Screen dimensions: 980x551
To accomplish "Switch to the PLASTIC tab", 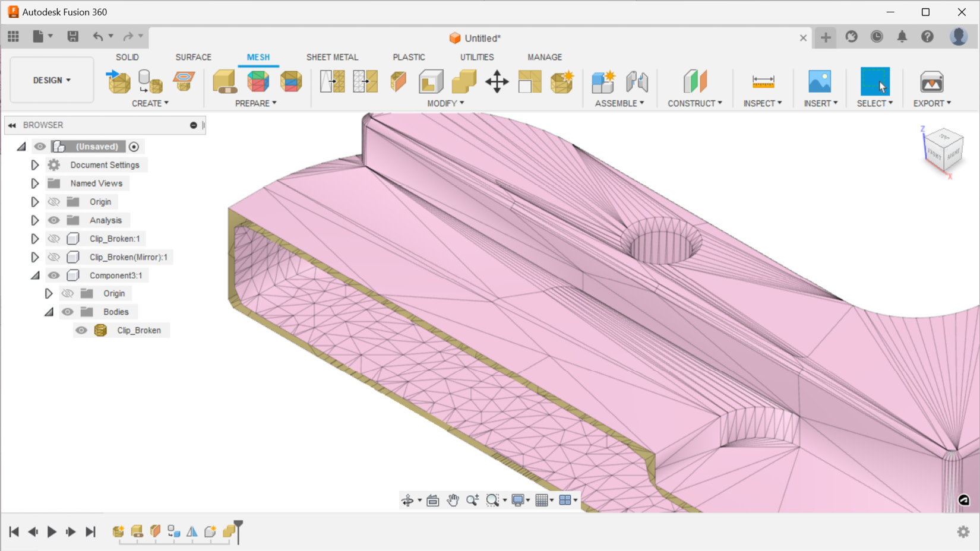I will [409, 57].
